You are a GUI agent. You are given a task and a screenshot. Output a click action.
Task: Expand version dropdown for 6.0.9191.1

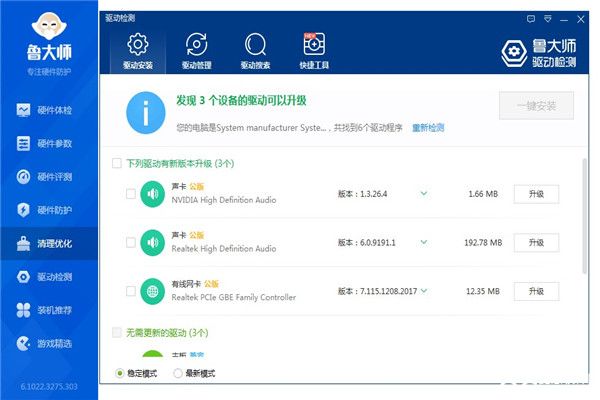coord(424,242)
